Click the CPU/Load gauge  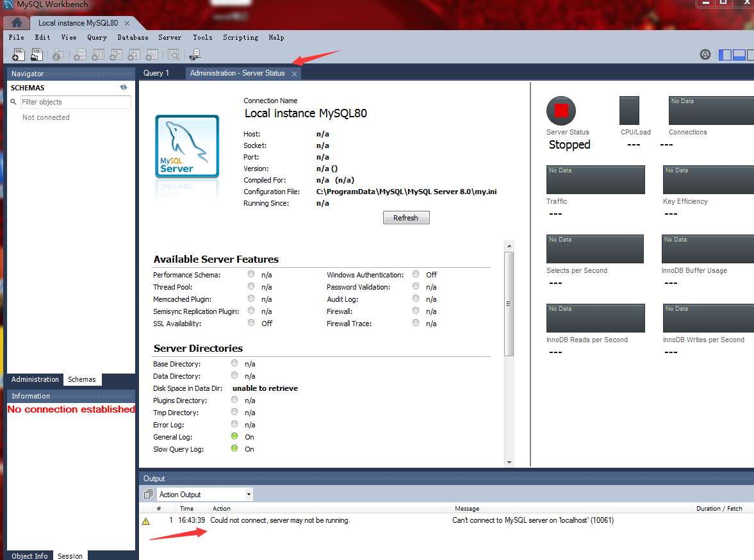[x=629, y=110]
